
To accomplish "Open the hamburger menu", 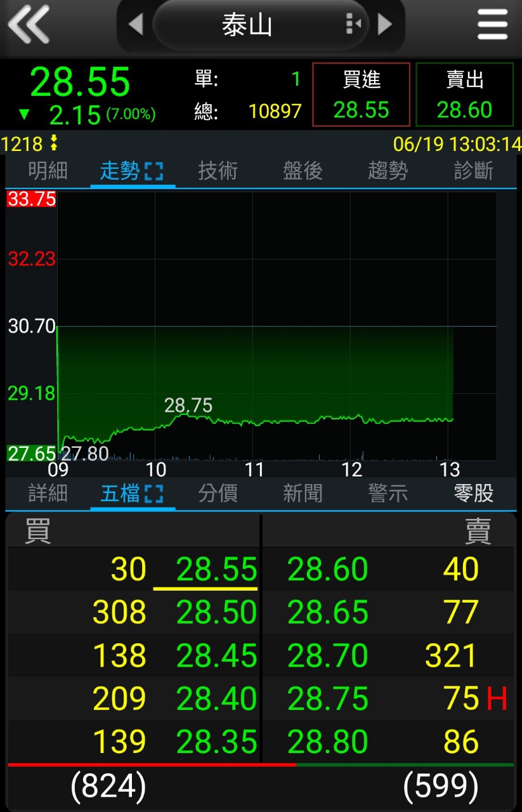I will (x=493, y=25).
